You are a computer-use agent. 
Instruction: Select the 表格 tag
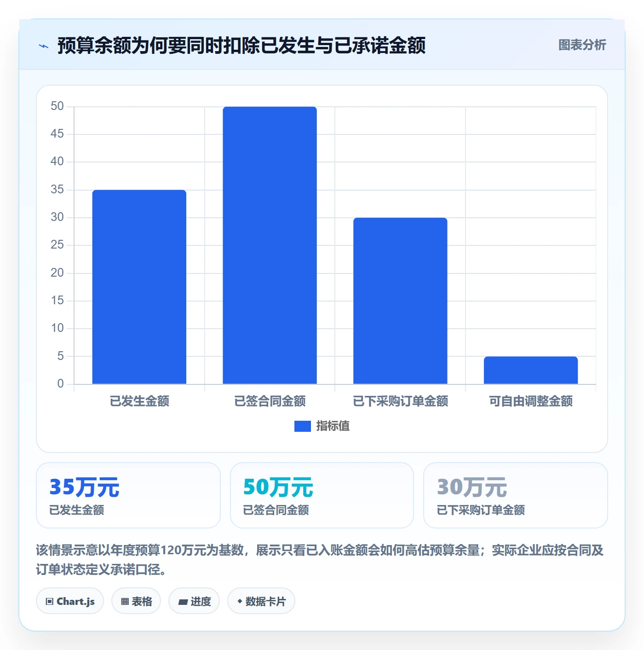(x=136, y=601)
